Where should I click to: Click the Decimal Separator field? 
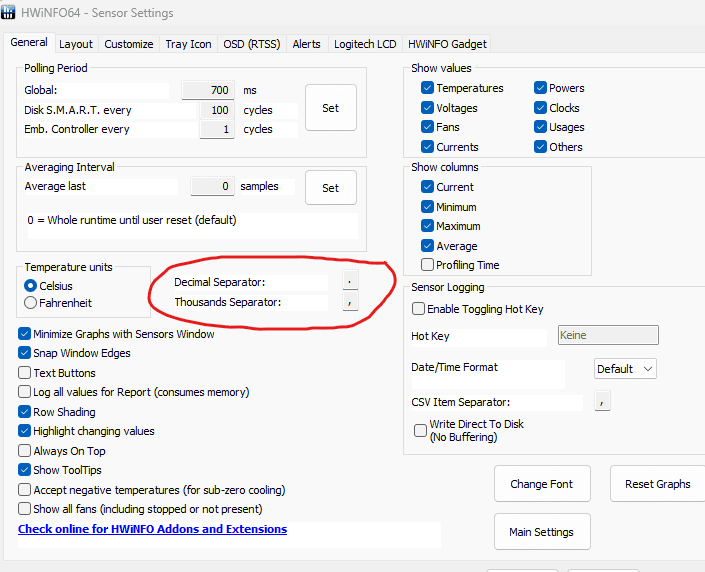coord(350,281)
